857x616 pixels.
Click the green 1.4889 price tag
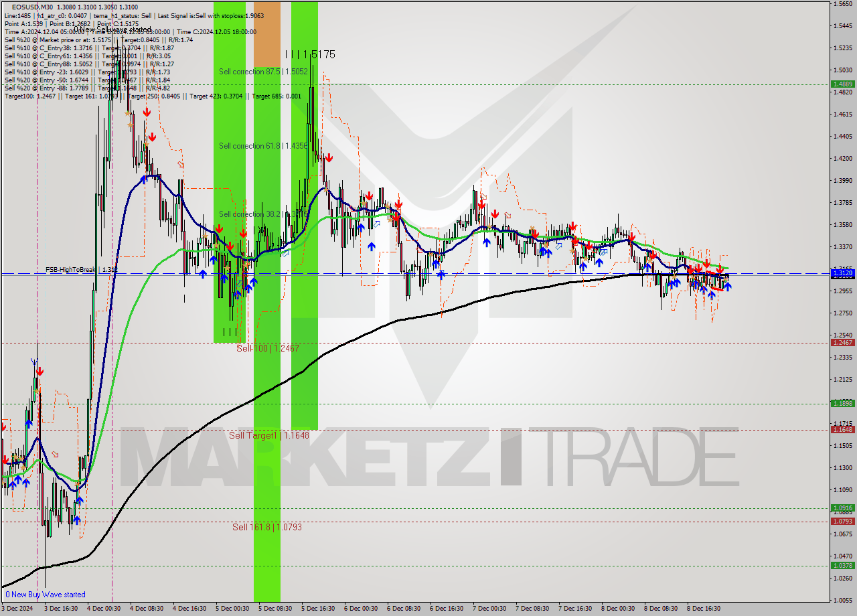click(x=842, y=84)
